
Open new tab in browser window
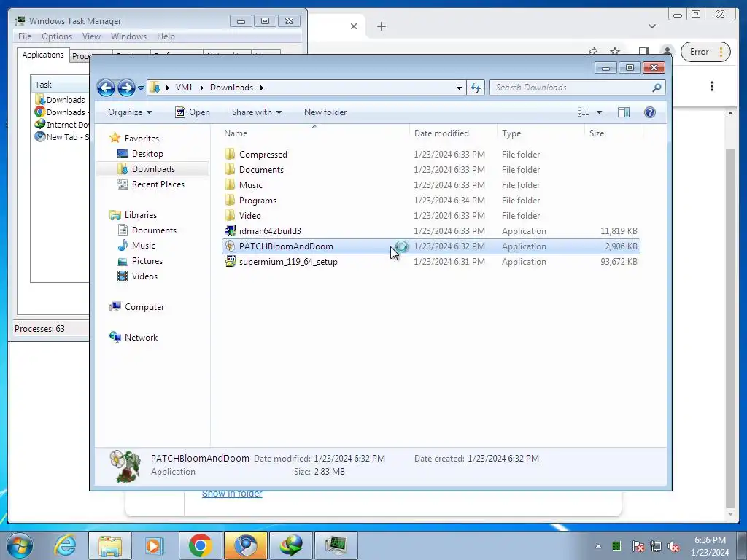coord(381,26)
